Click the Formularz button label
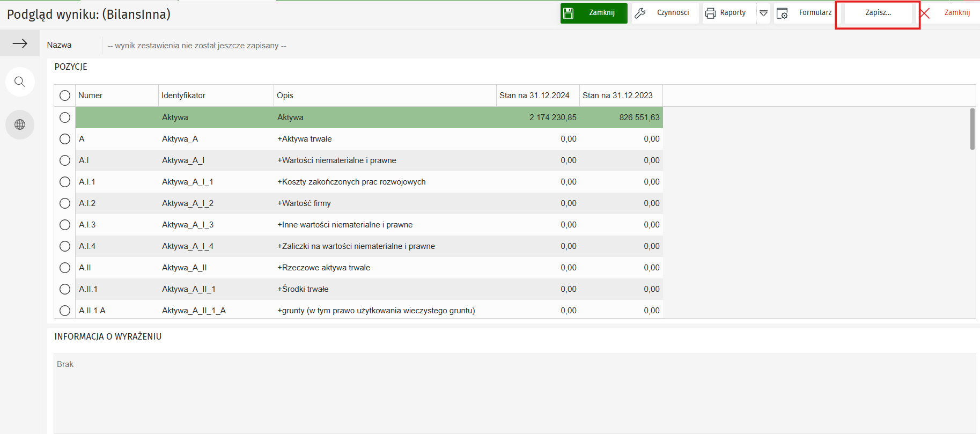This screenshot has height=434, width=980. (815, 13)
